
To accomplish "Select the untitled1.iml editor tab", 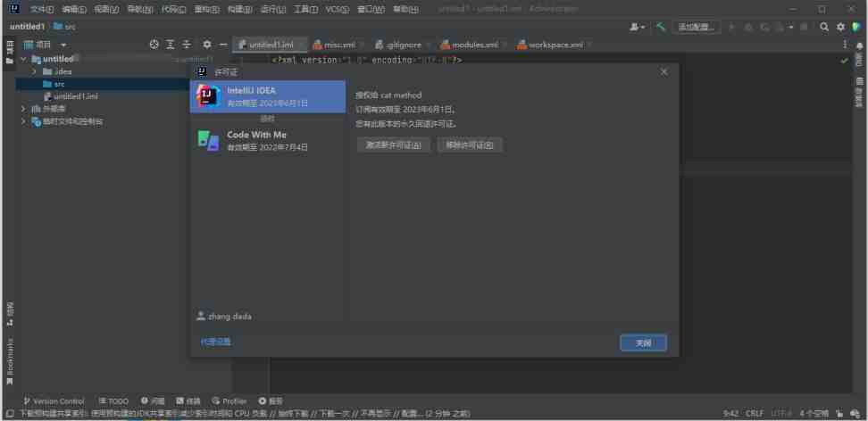I will point(268,45).
